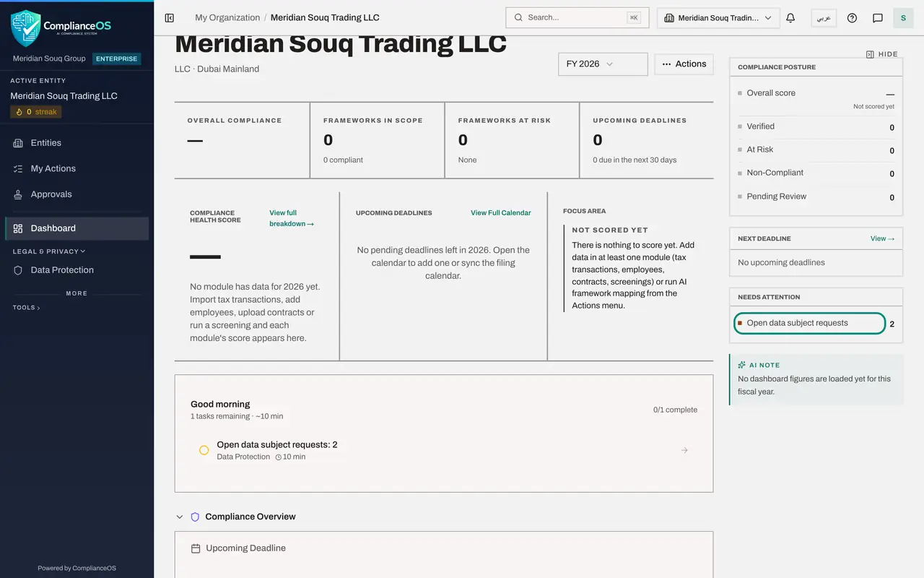The height and width of the screenshot is (578, 924).
Task: Click the Search input field
Action: point(577,18)
